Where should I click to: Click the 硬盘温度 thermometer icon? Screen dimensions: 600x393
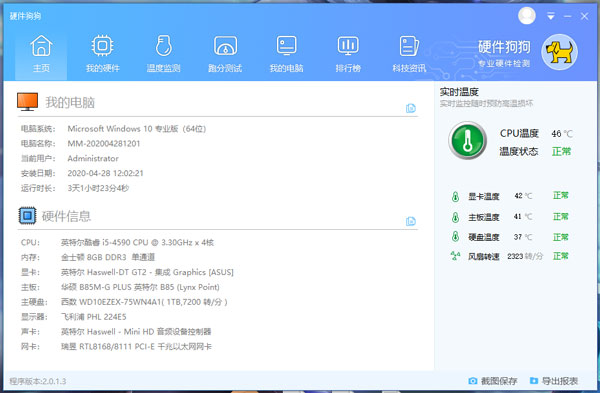point(455,237)
